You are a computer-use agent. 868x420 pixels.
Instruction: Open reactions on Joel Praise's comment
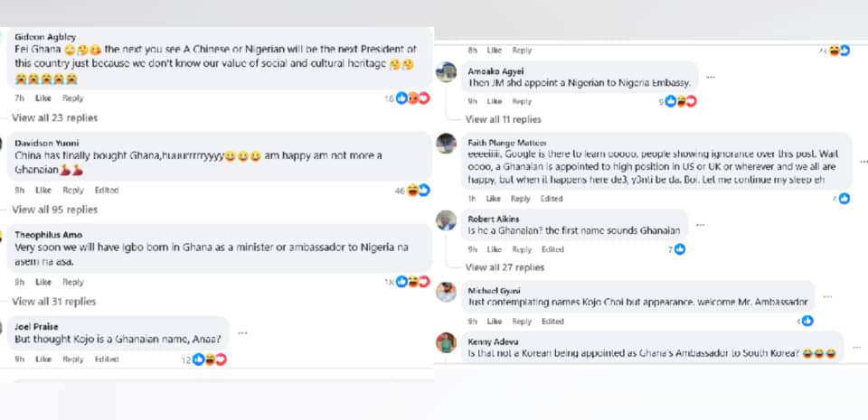pyautogui.click(x=208, y=359)
